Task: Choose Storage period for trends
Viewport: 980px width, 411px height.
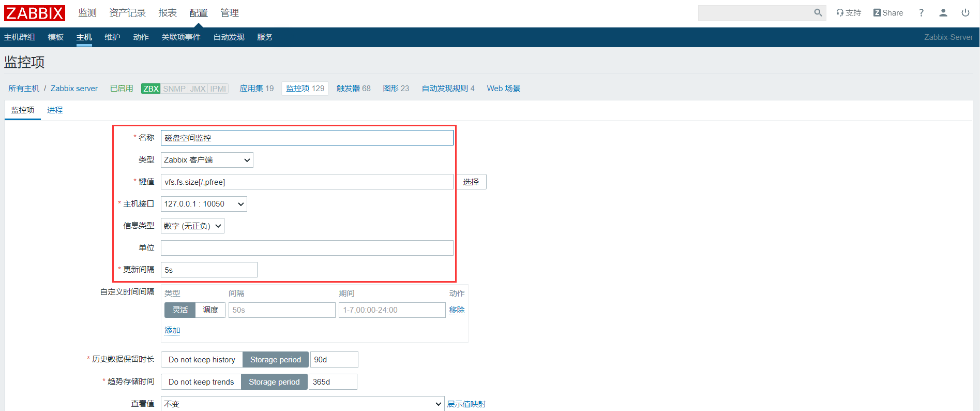Action: pyautogui.click(x=274, y=382)
